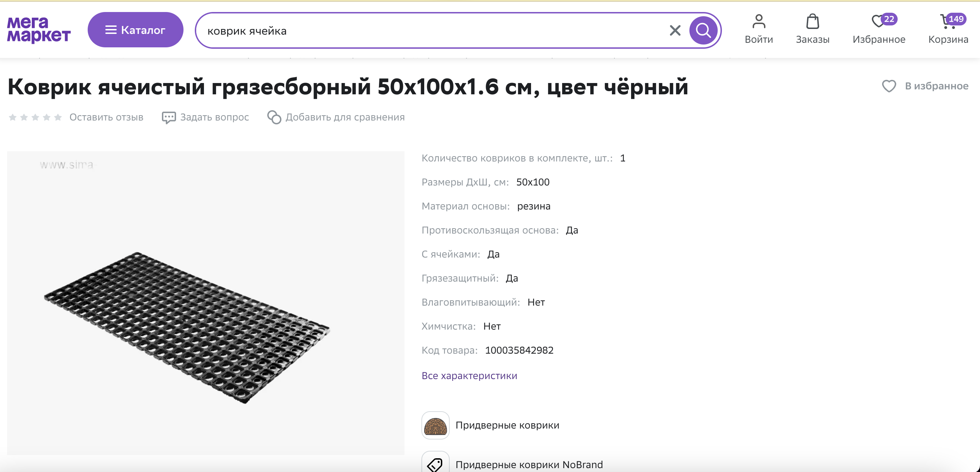980x472 pixels.
Task: Open Придверные коврики NoBrand link
Action: click(x=529, y=465)
